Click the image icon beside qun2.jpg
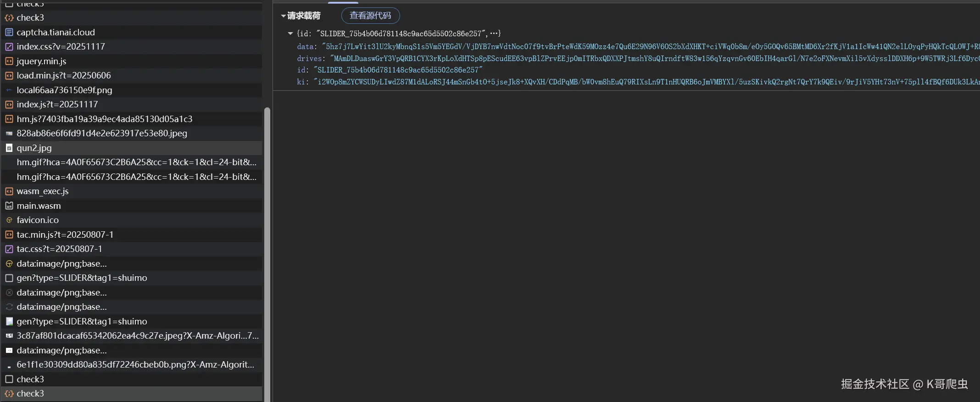 (9, 148)
